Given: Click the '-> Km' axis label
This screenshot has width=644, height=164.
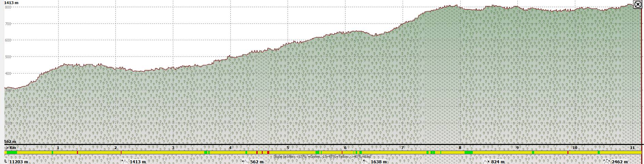Looking at the screenshot, I should point(10,148).
